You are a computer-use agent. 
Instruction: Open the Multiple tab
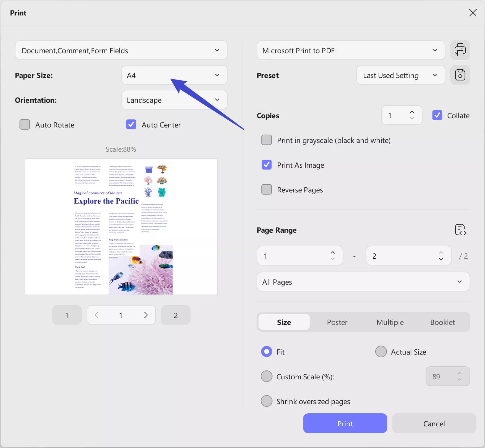(x=390, y=322)
